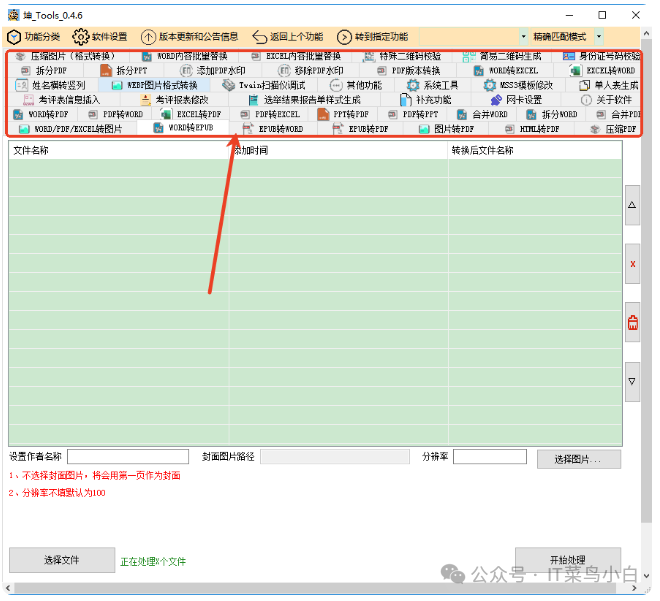Move item down with triangle button
This screenshot has width=660, height=601.
(632, 381)
